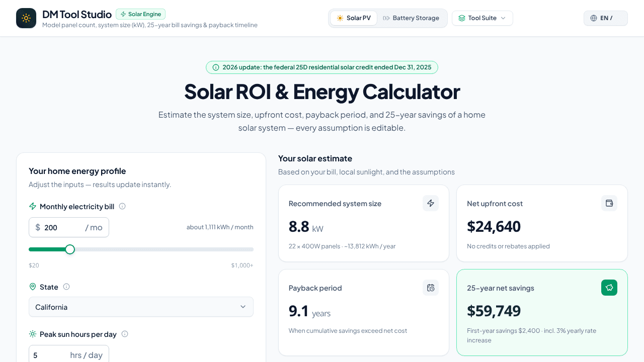Click the 'Your home energy profile' heading
Image resolution: width=644 pixels, height=362 pixels.
tap(77, 171)
